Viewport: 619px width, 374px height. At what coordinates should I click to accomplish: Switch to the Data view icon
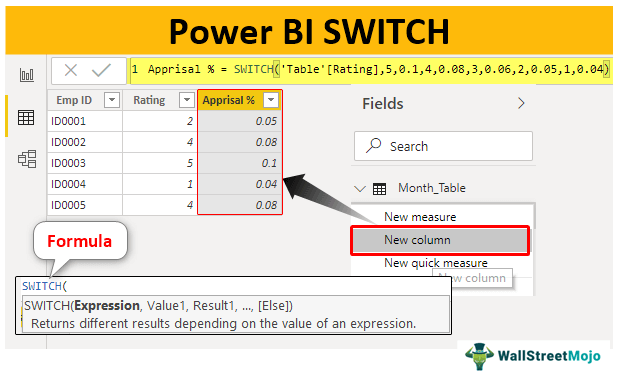26,117
